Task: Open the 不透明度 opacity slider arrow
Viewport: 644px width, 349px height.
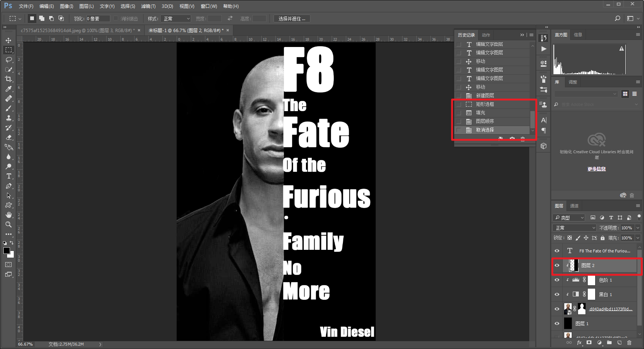Action: point(638,228)
